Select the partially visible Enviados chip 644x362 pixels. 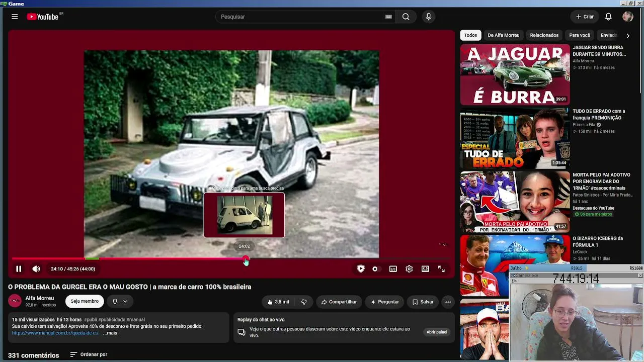(608, 35)
